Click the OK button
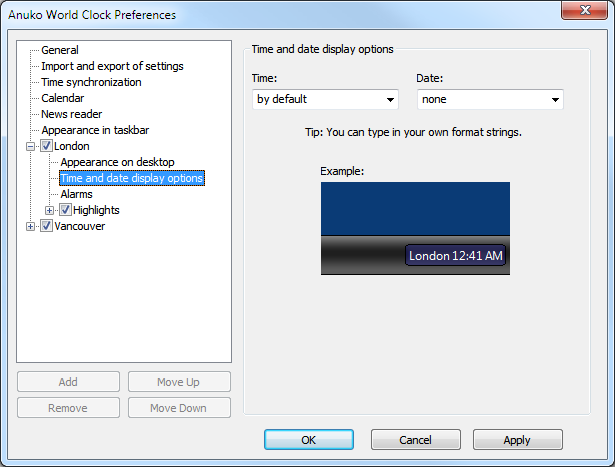Screen dimensions: 615x467 pos(309,439)
